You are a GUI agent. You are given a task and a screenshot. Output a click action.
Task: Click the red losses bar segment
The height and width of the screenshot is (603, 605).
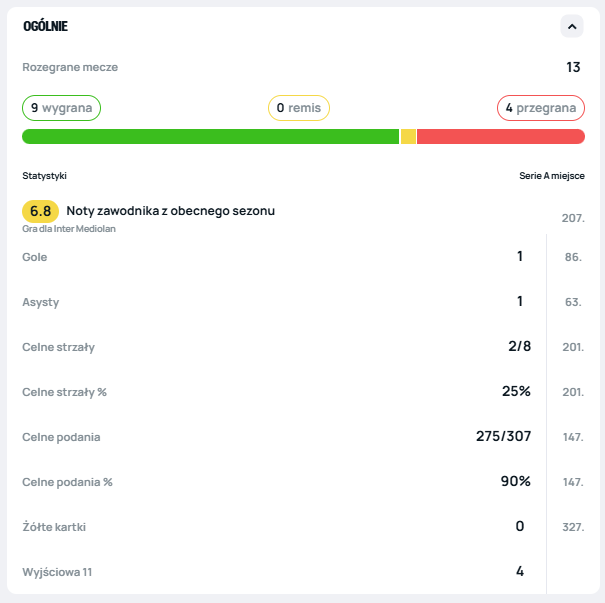(x=500, y=137)
